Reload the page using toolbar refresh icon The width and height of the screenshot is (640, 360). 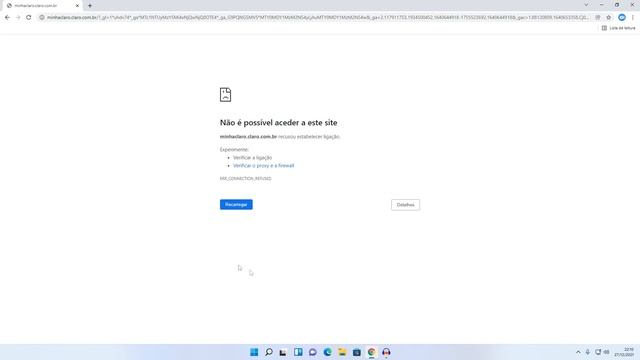(29, 18)
